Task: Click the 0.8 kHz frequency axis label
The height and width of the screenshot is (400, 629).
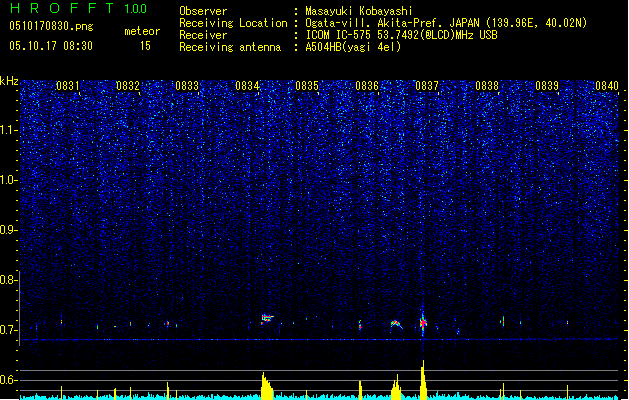Action: point(8,280)
